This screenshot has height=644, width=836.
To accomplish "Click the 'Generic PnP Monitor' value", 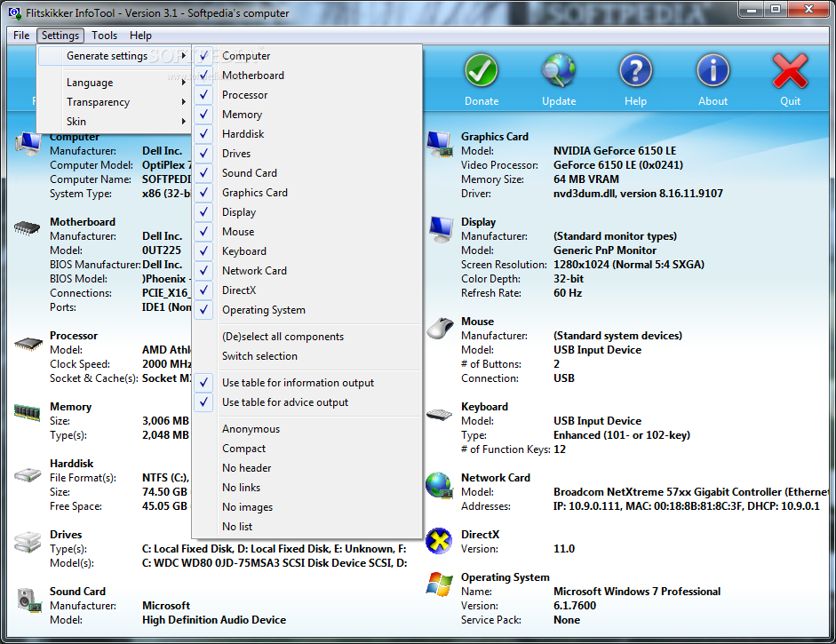I will [605, 250].
